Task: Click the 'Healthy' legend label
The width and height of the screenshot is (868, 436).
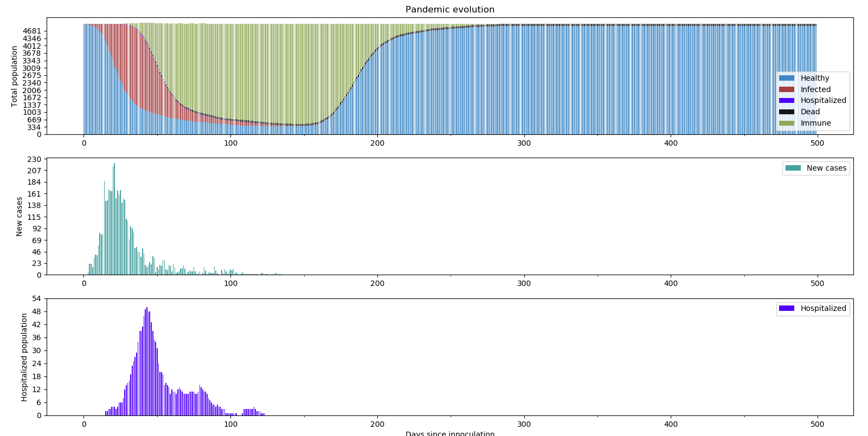Action: (x=815, y=78)
